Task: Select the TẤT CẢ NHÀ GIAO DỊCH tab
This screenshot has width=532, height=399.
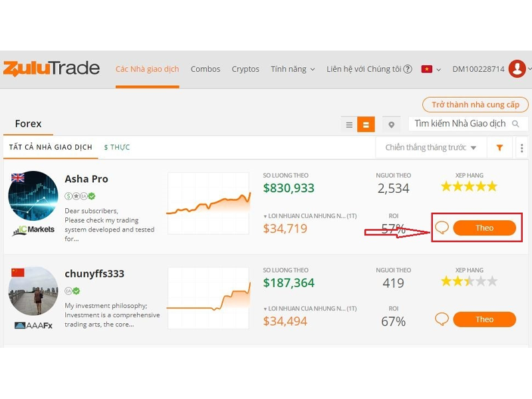Action: tap(51, 147)
